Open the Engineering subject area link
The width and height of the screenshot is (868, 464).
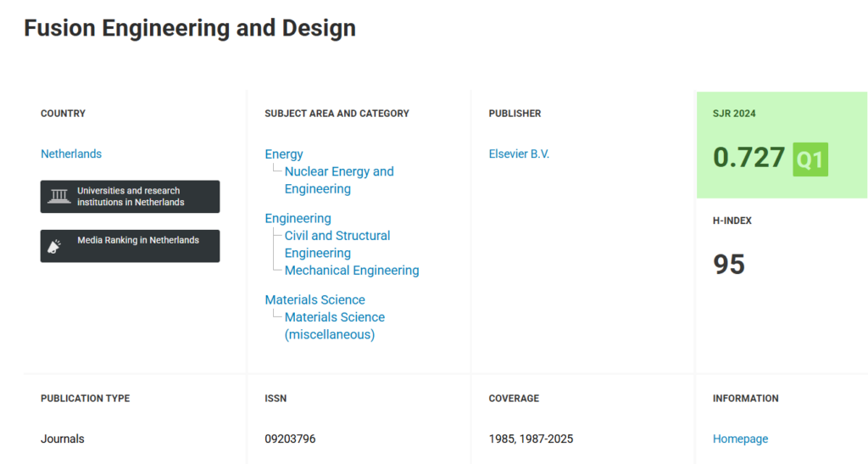pyautogui.click(x=298, y=218)
